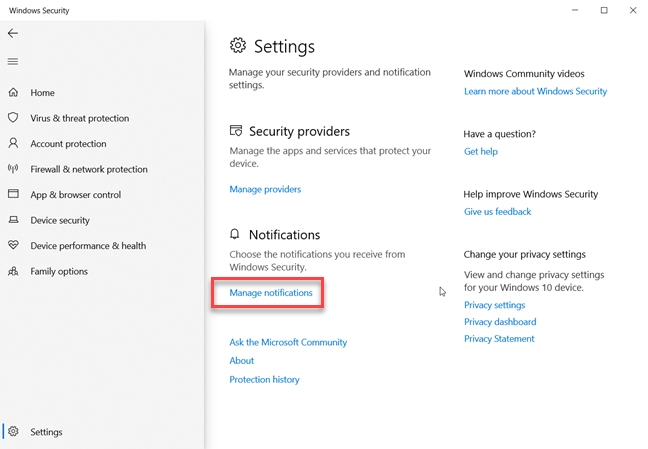Open the Settings item in sidebar
The width and height of the screenshot is (648, 449).
click(46, 432)
